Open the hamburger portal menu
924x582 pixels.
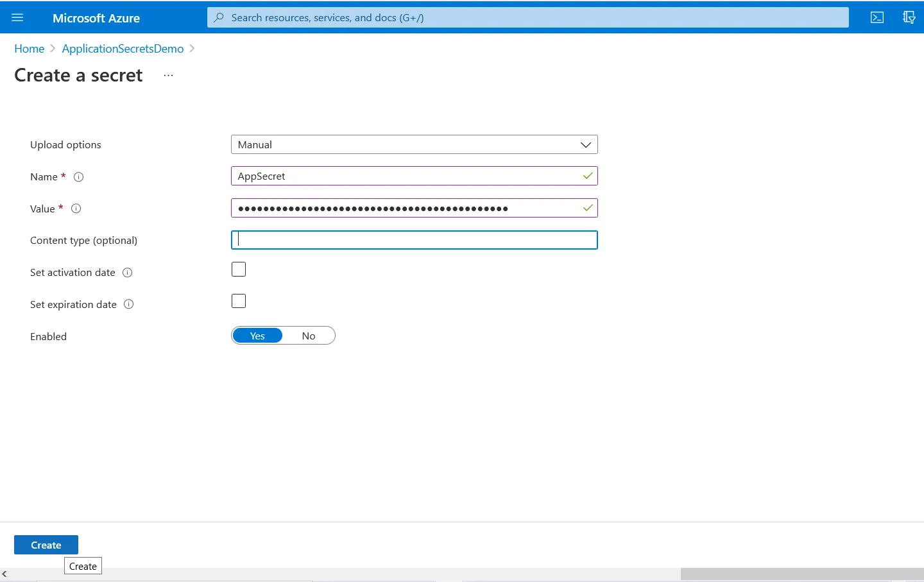click(x=17, y=18)
